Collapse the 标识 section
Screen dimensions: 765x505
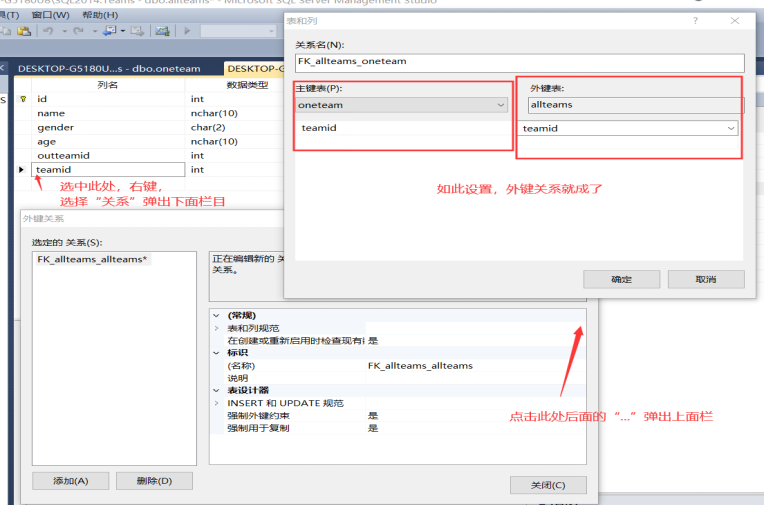(217, 353)
